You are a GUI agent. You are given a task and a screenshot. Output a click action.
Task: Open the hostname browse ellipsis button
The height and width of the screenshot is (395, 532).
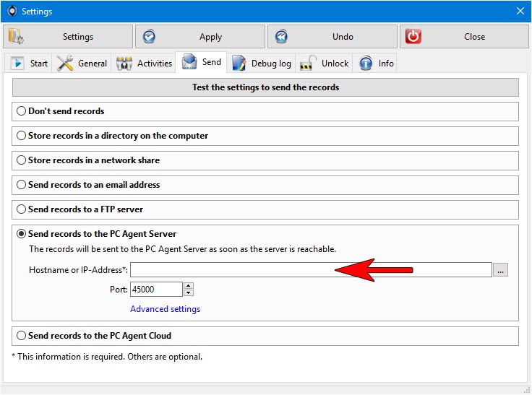[x=501, y=270]
